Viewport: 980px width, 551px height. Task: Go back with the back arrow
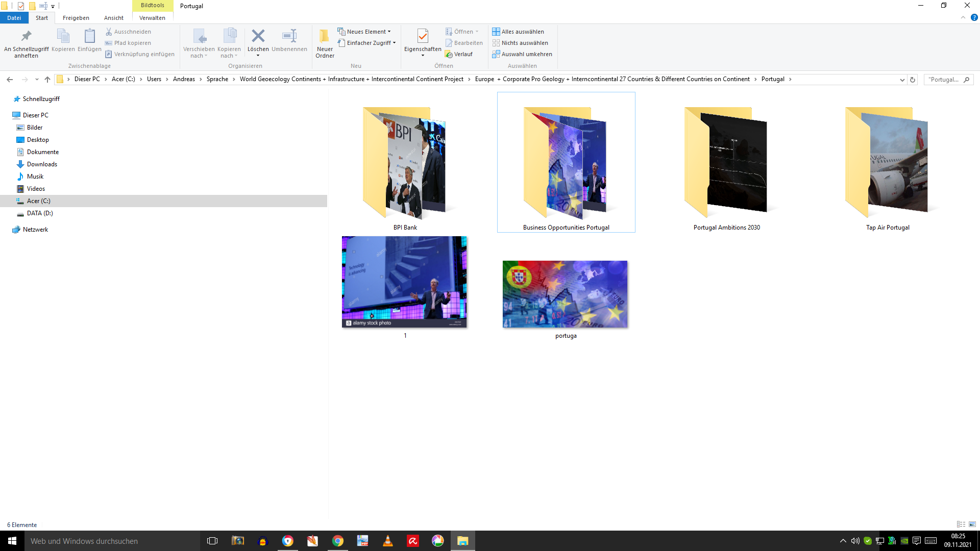pos(10,80)
